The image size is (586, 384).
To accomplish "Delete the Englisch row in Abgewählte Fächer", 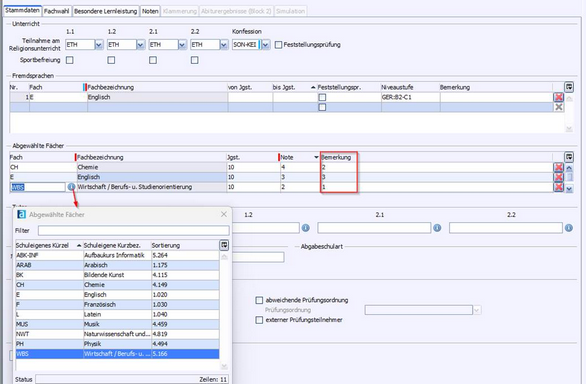I will click(558, 177).
